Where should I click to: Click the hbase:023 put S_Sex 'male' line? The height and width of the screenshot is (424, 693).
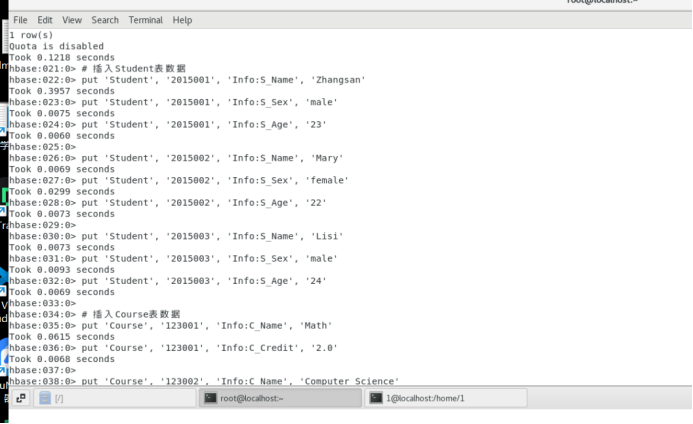pos(174,102)
